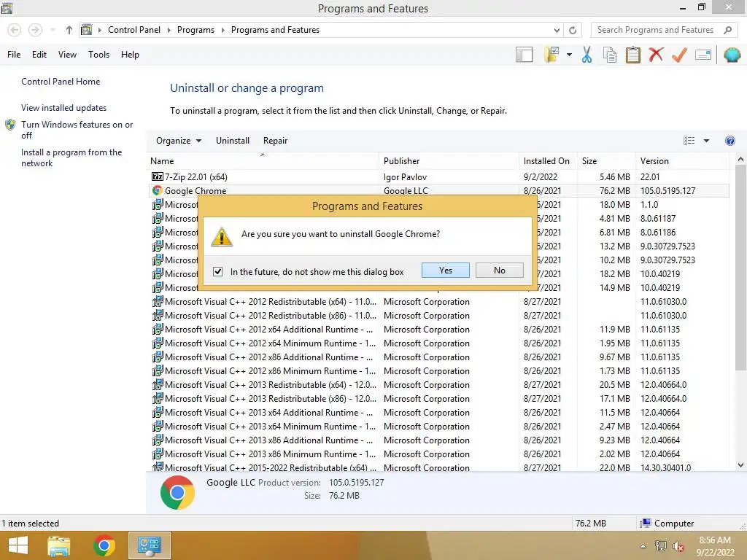Sort by Size column header
747x560 pixels.
606,161
